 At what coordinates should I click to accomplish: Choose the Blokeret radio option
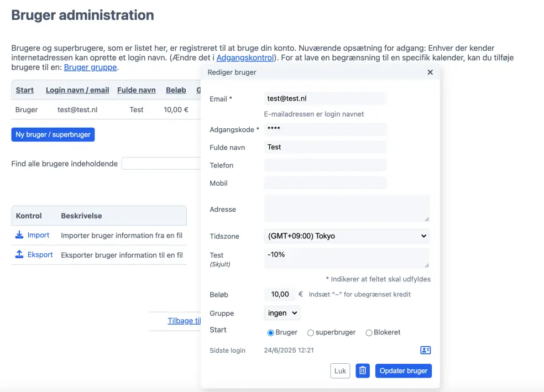pyautogui.click(x=369, y=333)
